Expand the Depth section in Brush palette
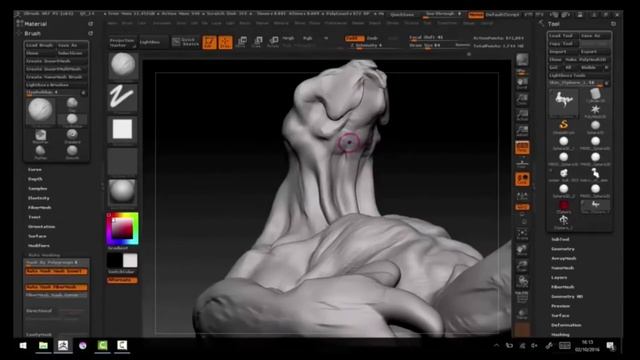Viewport: 640px width, 360px height. pyautogui.click(x=35, y=179)
